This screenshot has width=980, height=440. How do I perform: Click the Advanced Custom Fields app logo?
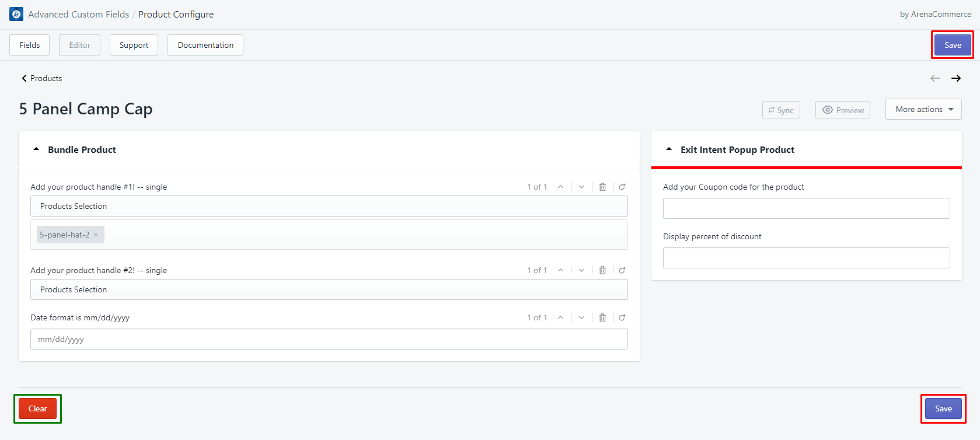pyautogui.click(x=16, y=14)
